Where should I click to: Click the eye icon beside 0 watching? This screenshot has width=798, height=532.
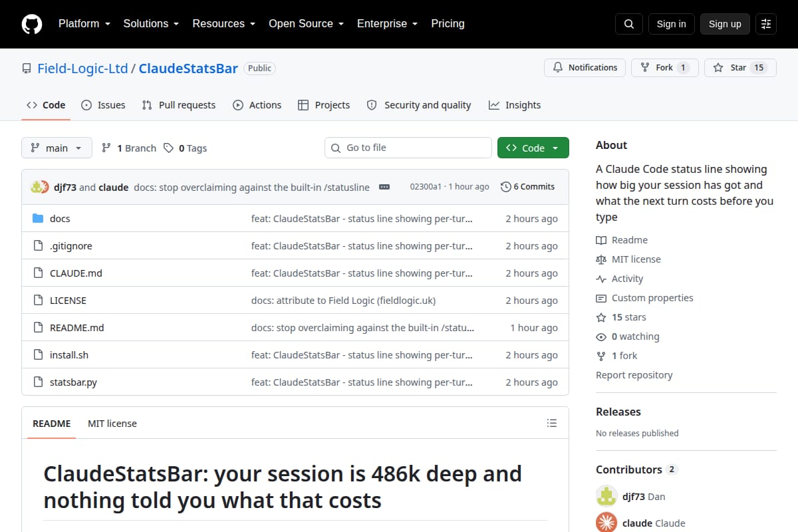601,336
